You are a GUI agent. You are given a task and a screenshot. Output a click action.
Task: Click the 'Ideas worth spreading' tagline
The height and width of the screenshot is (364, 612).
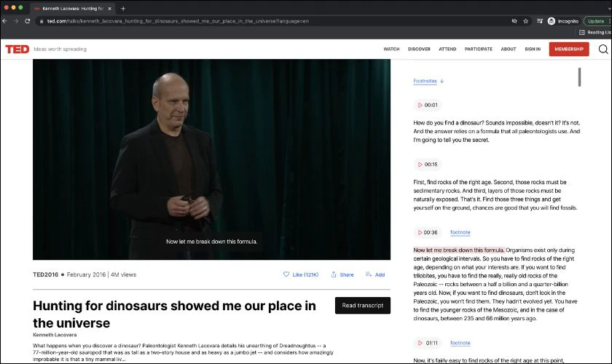coord(60,50)
